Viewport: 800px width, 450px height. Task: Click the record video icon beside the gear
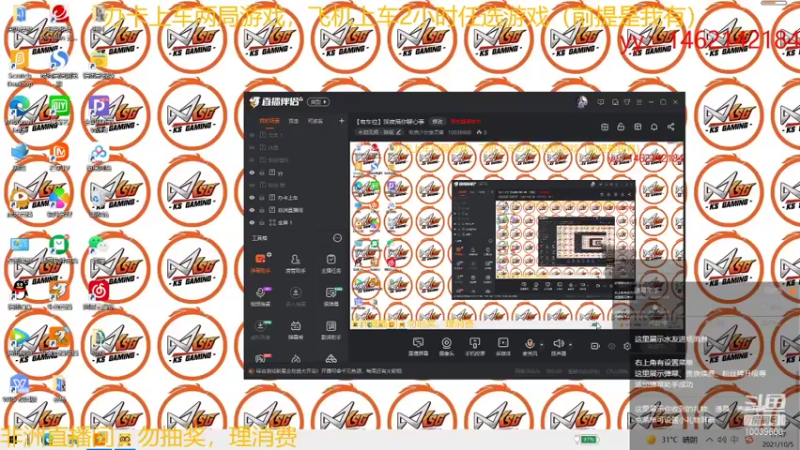tap(595, 346)
